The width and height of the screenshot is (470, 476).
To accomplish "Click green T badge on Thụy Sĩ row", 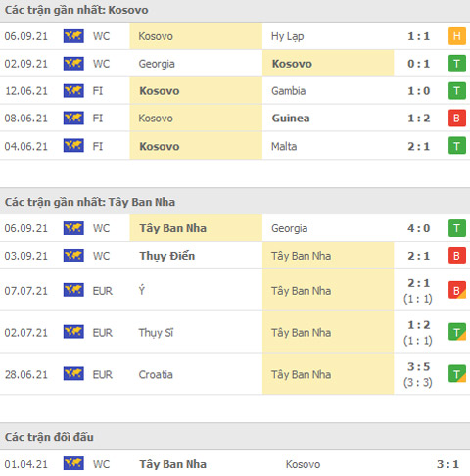I will [457, 332].
